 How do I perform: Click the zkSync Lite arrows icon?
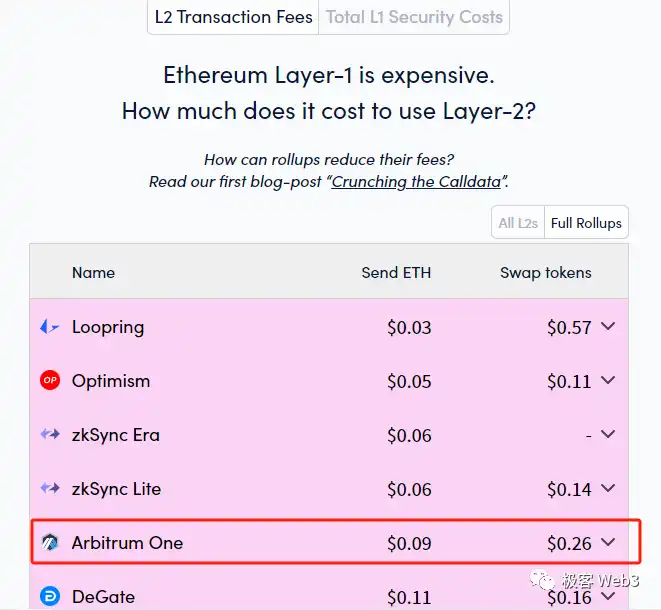50,489
